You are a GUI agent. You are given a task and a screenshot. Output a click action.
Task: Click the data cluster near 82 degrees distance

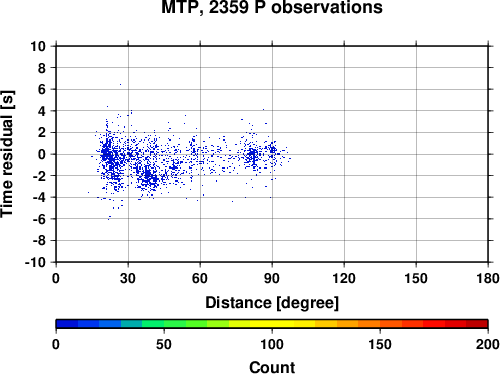pos(253,155)
